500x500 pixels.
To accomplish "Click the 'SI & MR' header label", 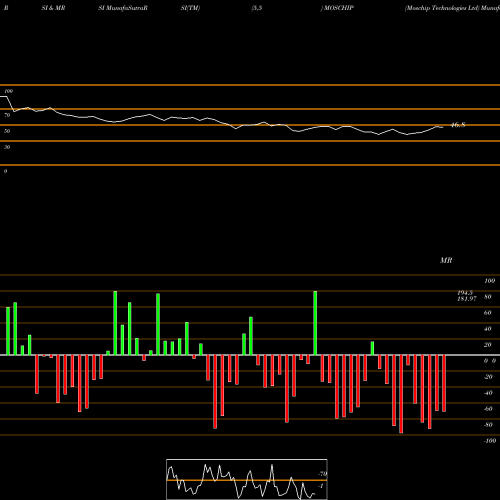I will pyautogui.click(x=53, y=8).
